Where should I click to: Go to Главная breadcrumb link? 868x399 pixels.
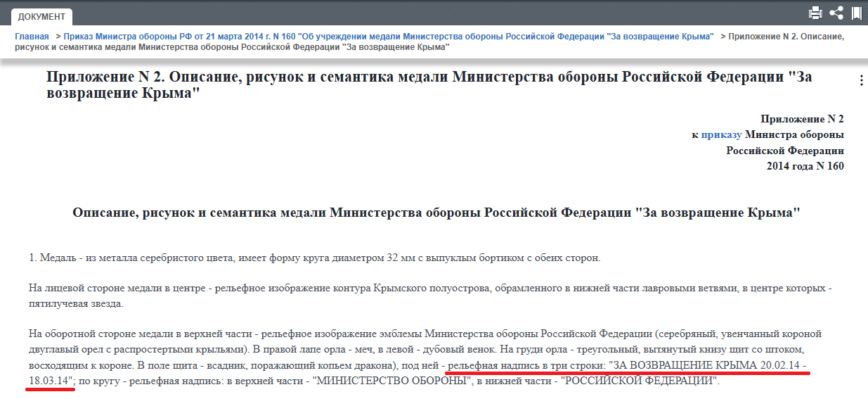point(32,36)
